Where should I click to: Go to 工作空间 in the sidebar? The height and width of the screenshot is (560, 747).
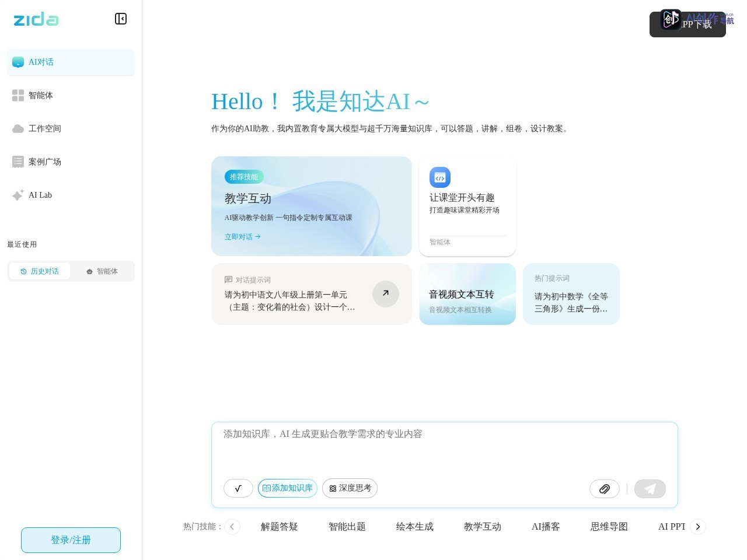(x=71, y=129)
